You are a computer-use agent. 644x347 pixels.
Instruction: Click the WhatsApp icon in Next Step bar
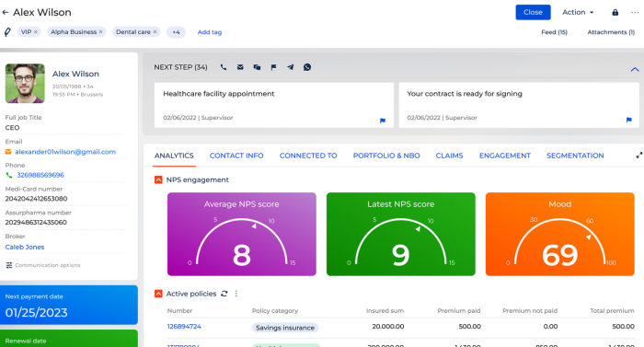307,67
